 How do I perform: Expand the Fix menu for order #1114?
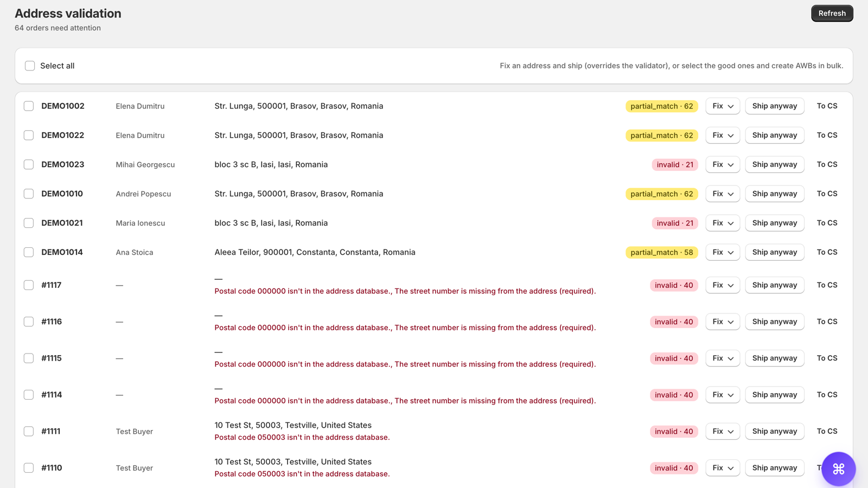pos(723,395)
